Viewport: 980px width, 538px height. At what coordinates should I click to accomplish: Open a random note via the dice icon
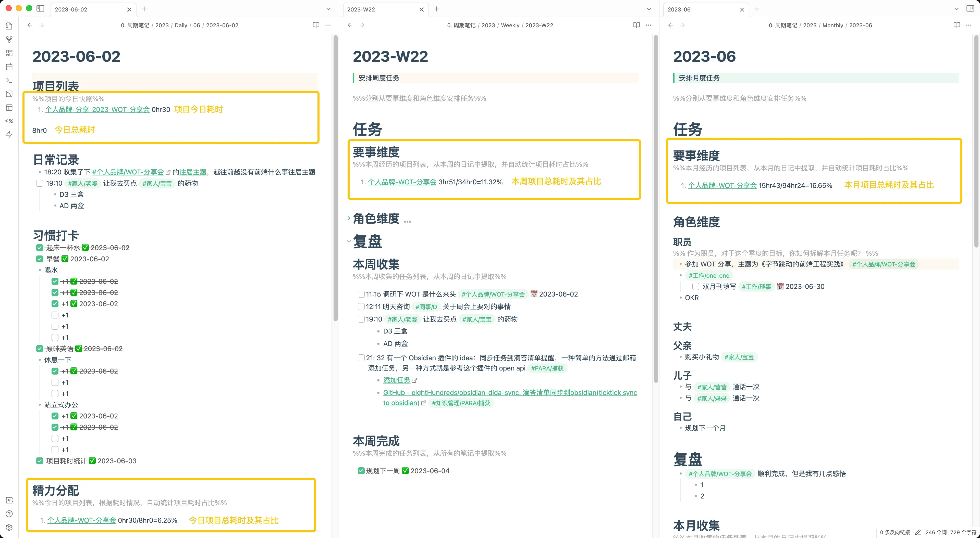click(9, 94)
